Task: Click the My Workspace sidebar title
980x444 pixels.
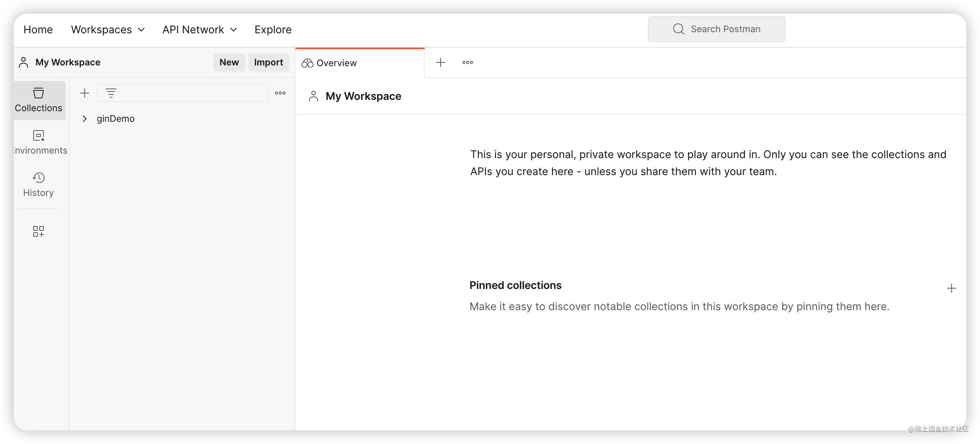Action: click(x=68, y=62)
